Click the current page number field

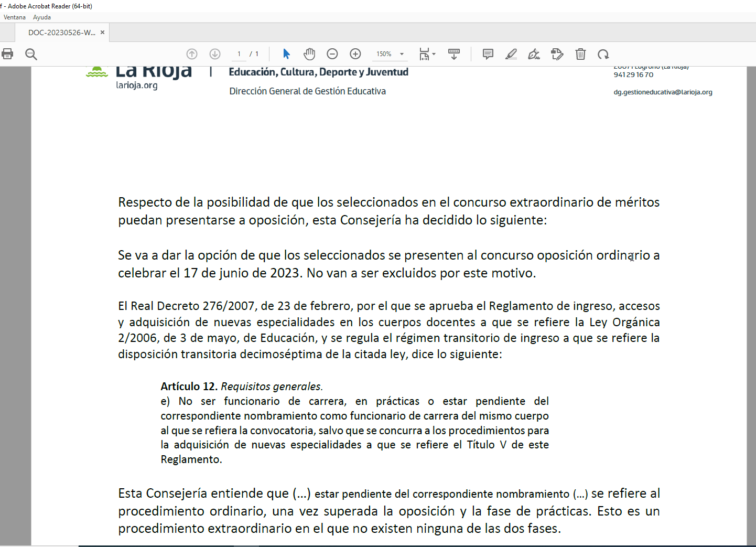click(x=239, y=54)
